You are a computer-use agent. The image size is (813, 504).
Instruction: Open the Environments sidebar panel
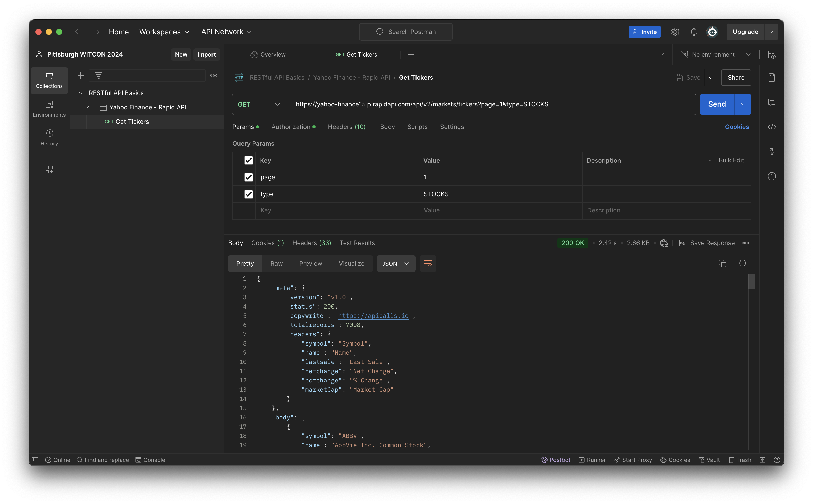point(49,109)
